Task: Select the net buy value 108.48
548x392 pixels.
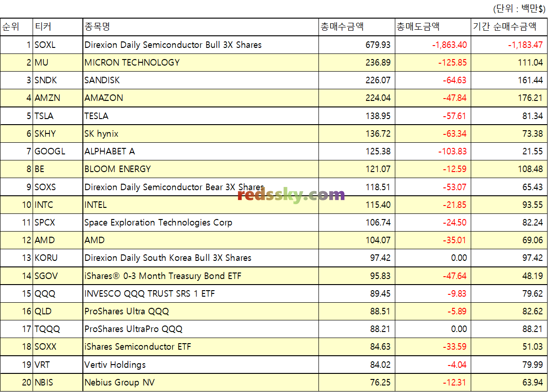Action: (530, 169)
